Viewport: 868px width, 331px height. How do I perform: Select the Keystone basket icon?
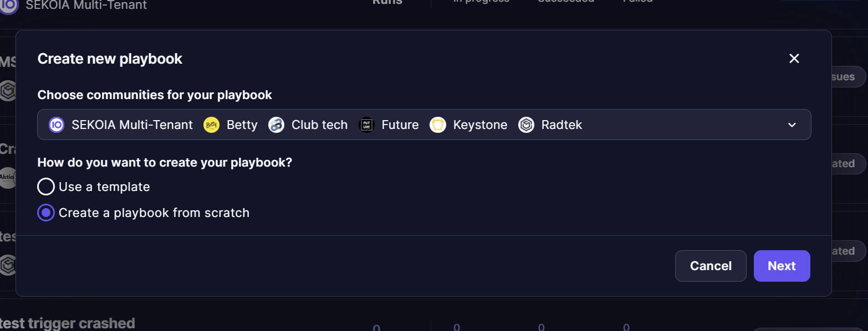438,125
